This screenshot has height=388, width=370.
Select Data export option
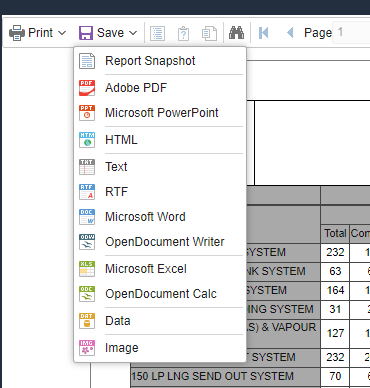(x=160, y=321)
